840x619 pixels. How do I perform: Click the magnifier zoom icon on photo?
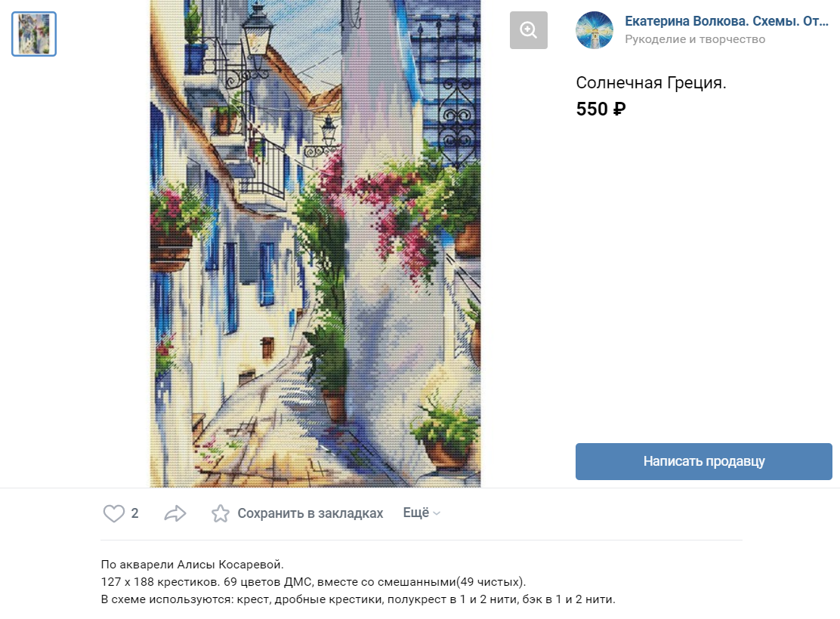(528, 30)
